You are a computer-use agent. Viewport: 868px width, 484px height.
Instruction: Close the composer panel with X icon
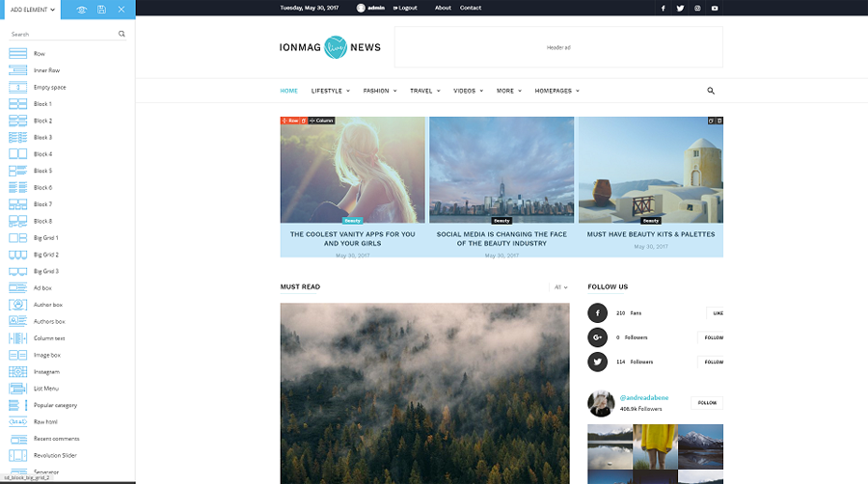pos(121,9)
